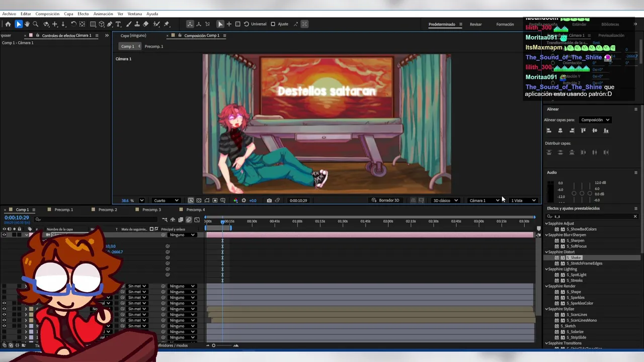Screen dimensions: 644x362
Task: Select the Hand tool
Action: click(x=27, y=24)
